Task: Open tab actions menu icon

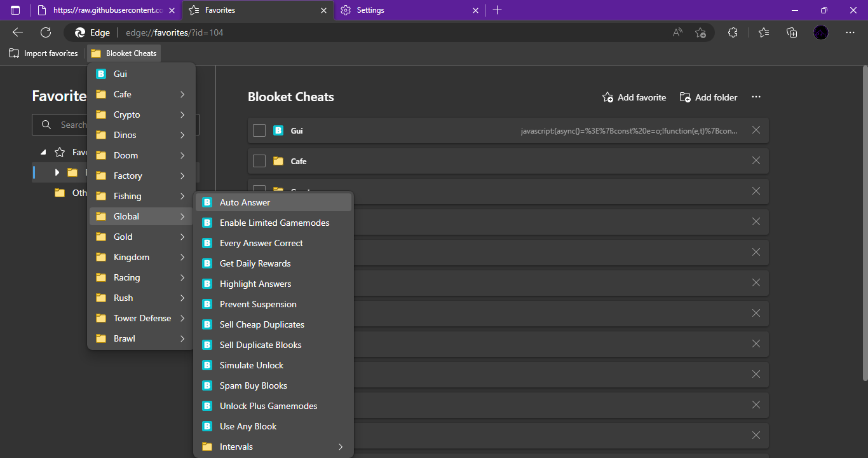Action: 15,10
